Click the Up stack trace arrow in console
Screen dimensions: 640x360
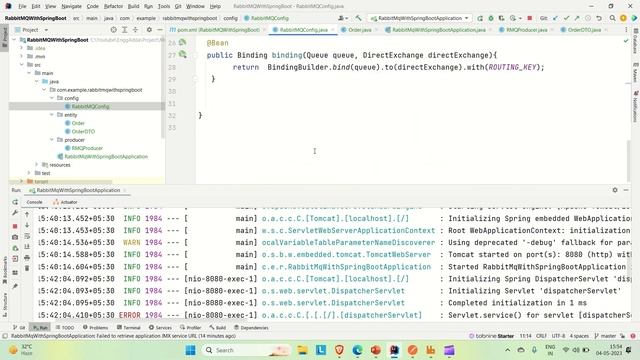click(x=27, y=214)
